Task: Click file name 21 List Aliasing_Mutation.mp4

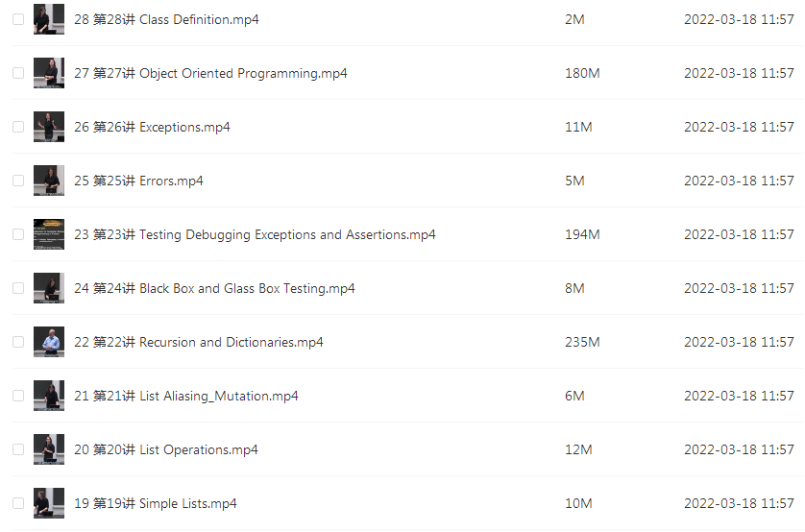Action: [185, 396]
